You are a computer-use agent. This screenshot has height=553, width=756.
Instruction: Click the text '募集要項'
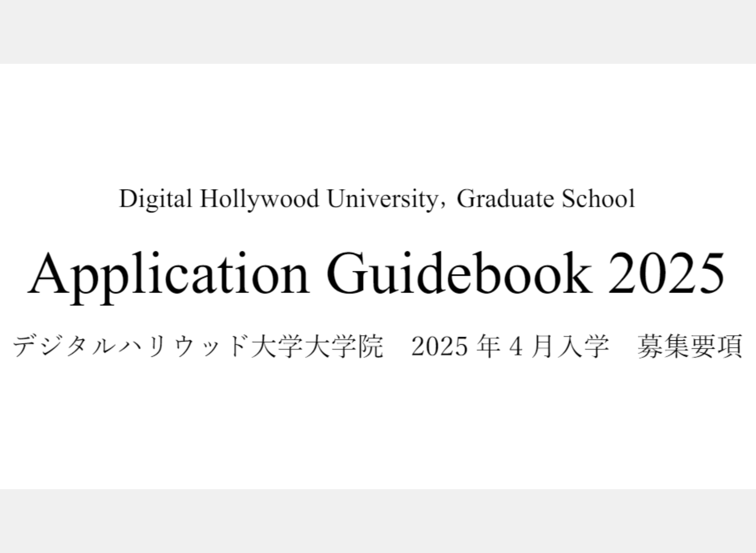click(690, 346)
